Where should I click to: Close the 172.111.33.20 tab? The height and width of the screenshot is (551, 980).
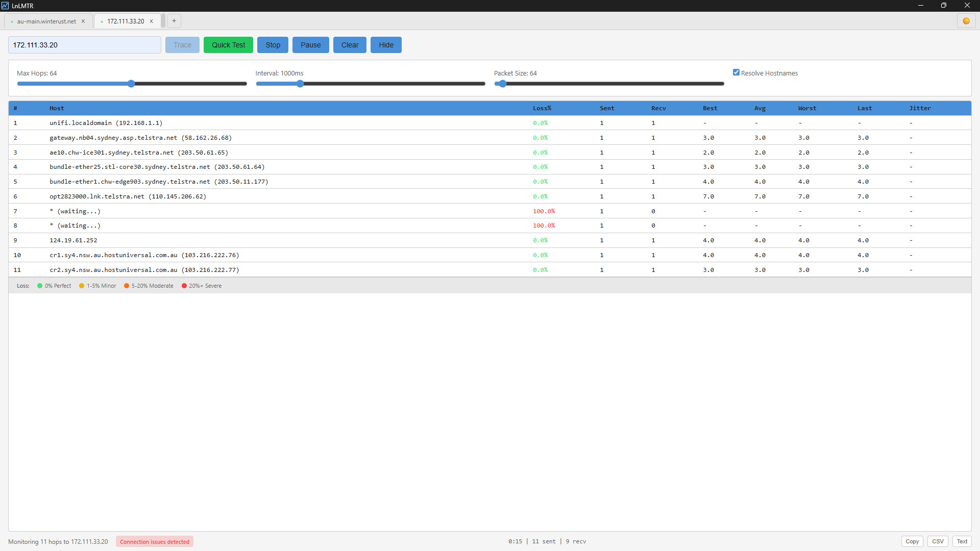(x=151, y=21)
